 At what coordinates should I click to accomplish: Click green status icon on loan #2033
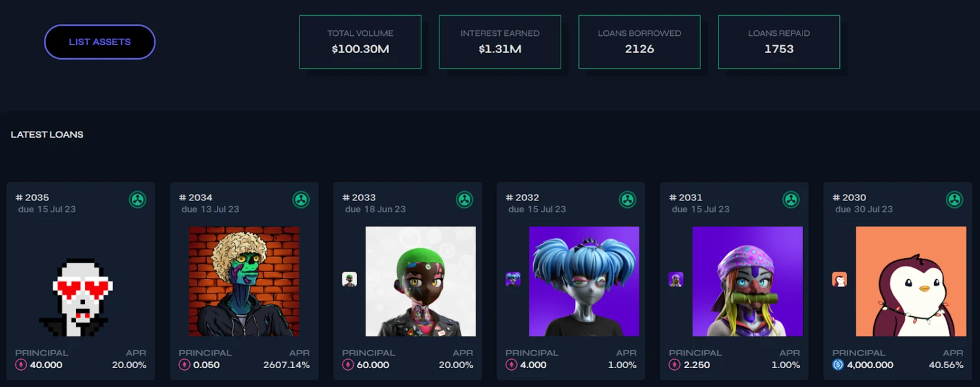[464, 200]
